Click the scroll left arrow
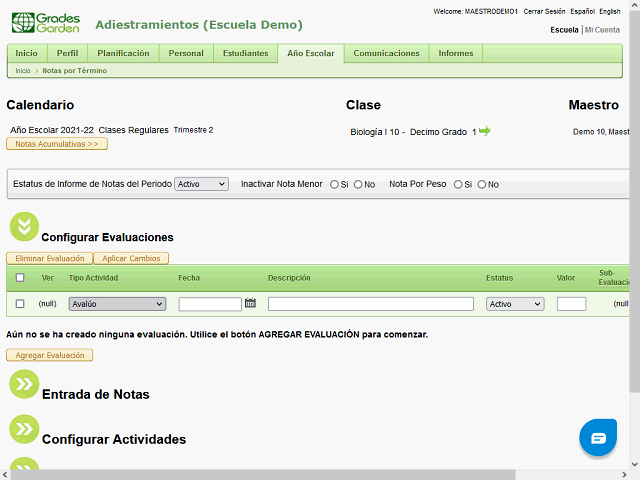 5,475
